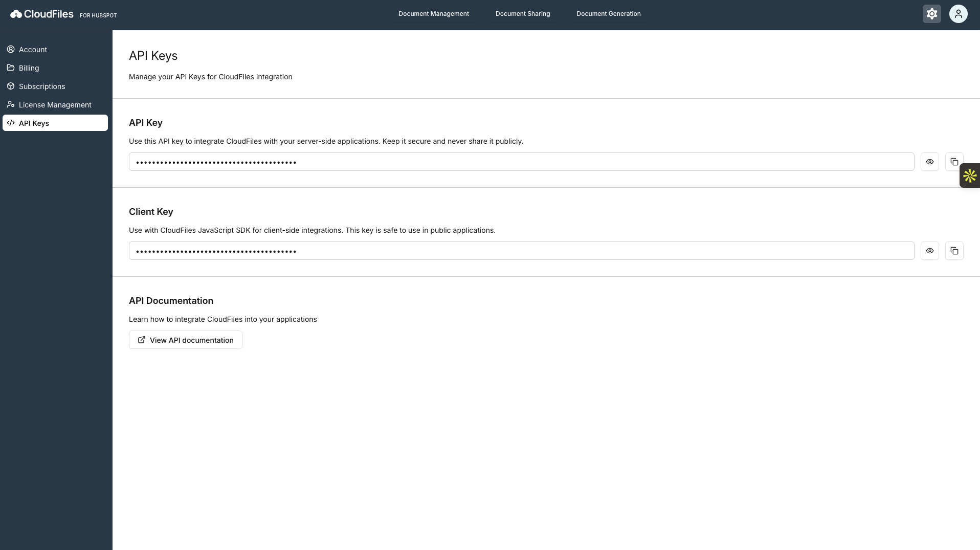Image resolution: width=980 pixels, height=550 pixels.
Task: Open License Management page
Action: 55,104
